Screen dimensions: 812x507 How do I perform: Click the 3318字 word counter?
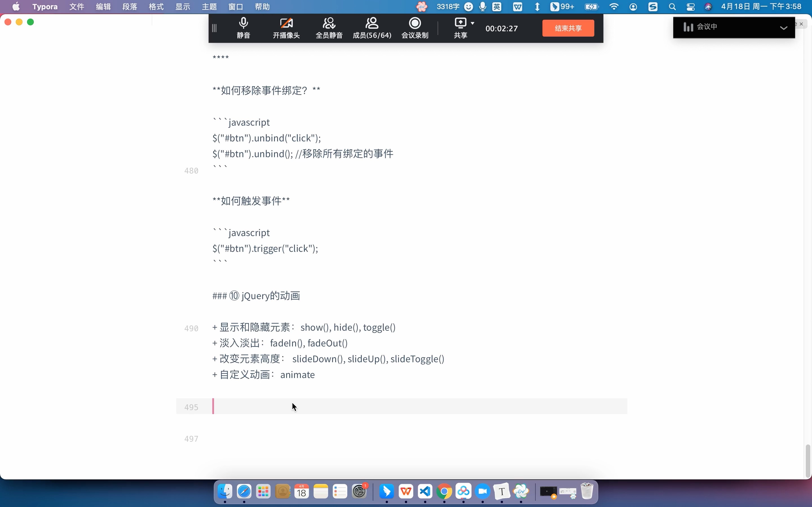(x=448, y=6)
